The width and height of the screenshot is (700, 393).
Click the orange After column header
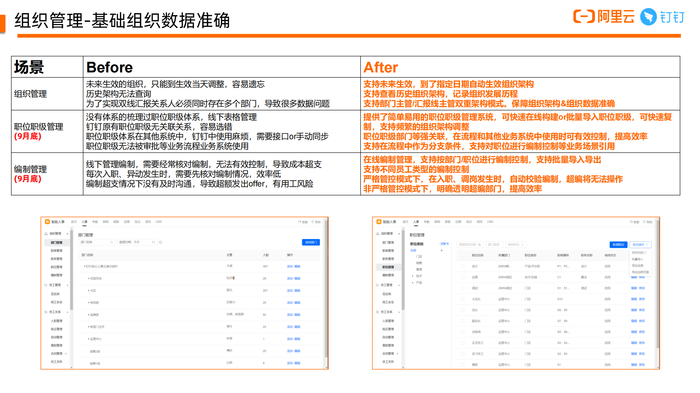(520, 67)
